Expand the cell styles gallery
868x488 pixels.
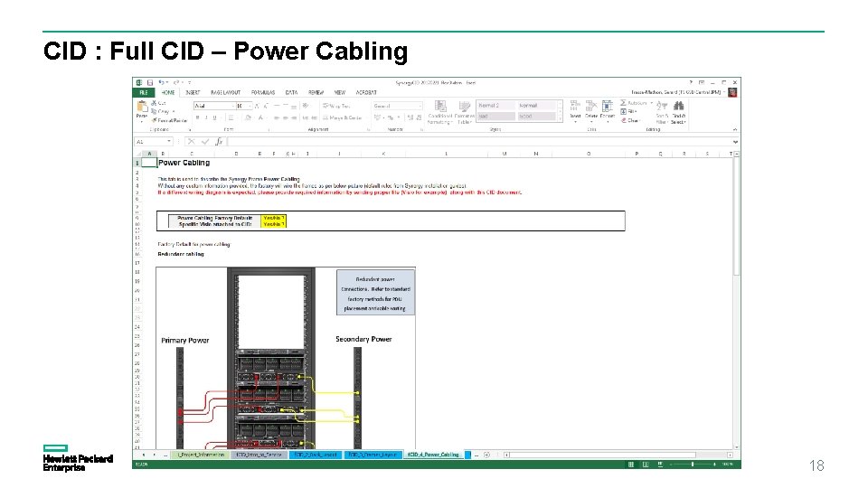560,119
